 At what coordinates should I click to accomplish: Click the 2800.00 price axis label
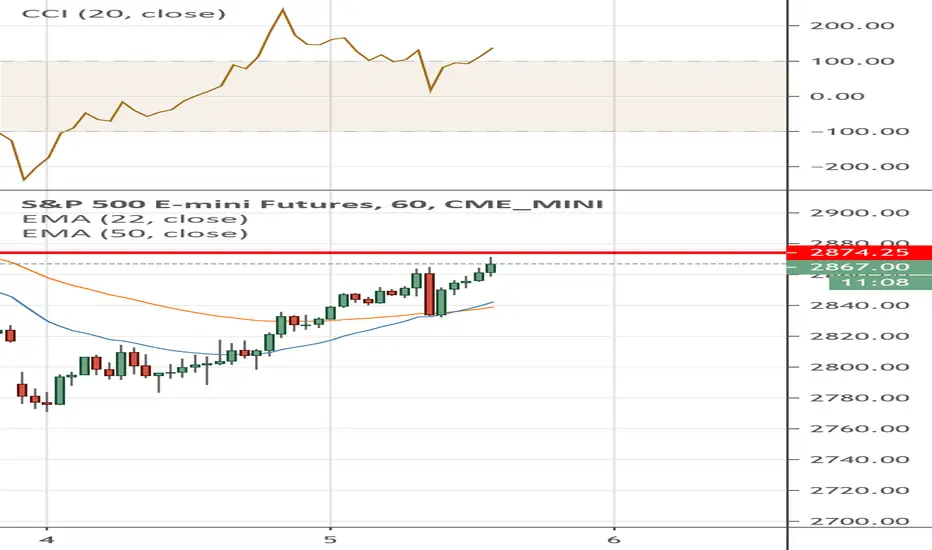click(859, 367)
